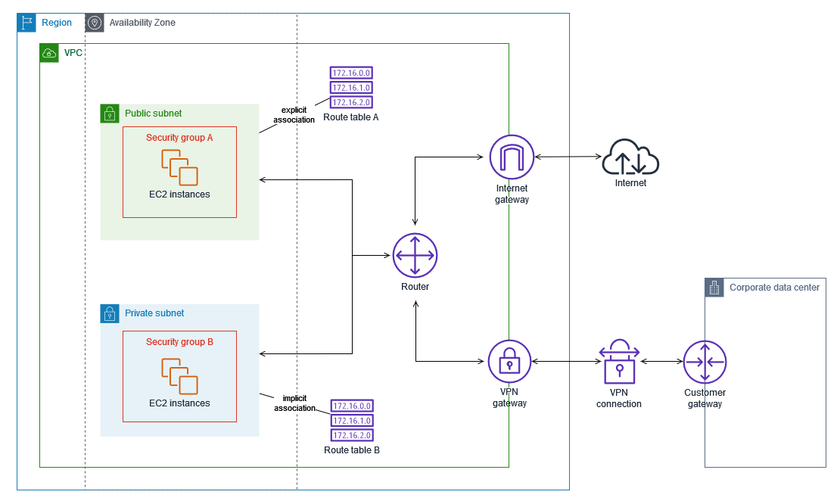Click the Router icon

coord(415,256)
